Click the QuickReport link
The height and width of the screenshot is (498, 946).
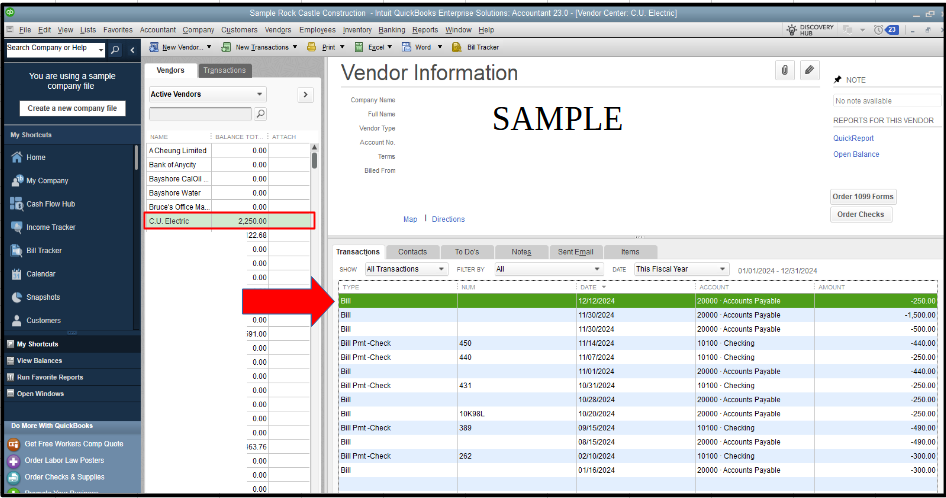coord(853,138)
